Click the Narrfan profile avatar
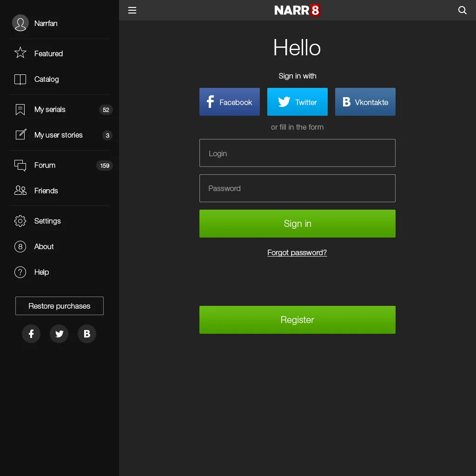This screenshot has height=476, width=476. (20, 23)
